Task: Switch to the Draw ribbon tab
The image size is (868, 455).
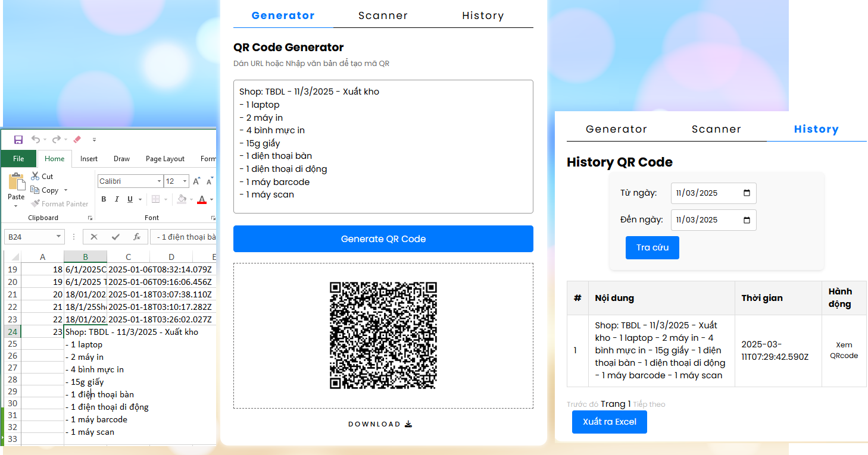Action: click(x=121, y=159)
